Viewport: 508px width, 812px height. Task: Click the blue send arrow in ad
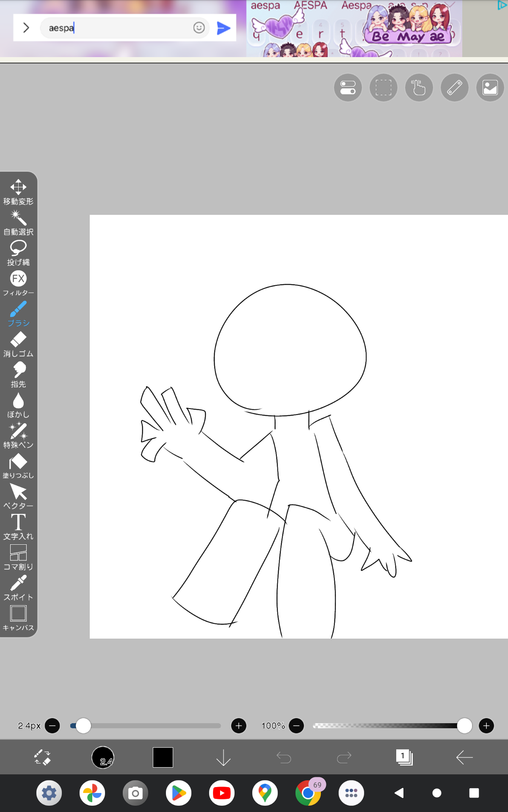click(x=224, y=28)
